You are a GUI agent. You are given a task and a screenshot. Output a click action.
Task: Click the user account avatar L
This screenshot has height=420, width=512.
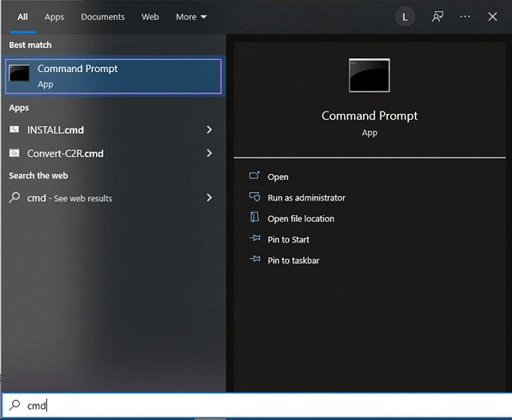point(405,16)
